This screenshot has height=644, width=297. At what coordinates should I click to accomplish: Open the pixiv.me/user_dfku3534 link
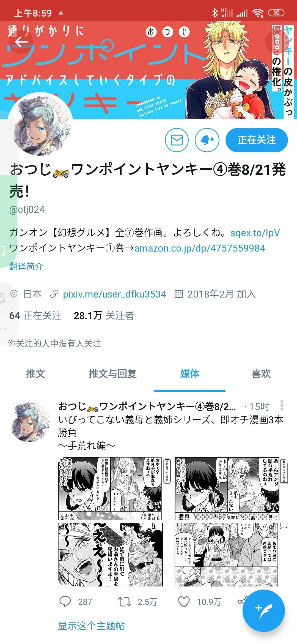[x=114, y=294]
